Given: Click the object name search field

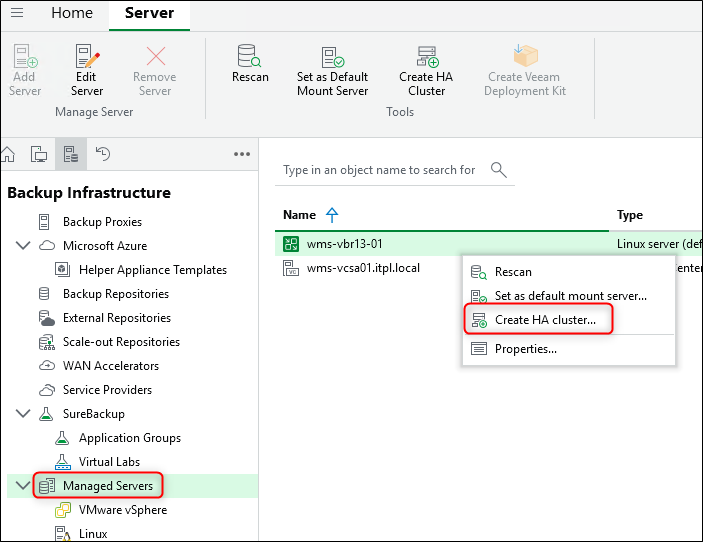Looking at the screenshot, I should 380,170.
